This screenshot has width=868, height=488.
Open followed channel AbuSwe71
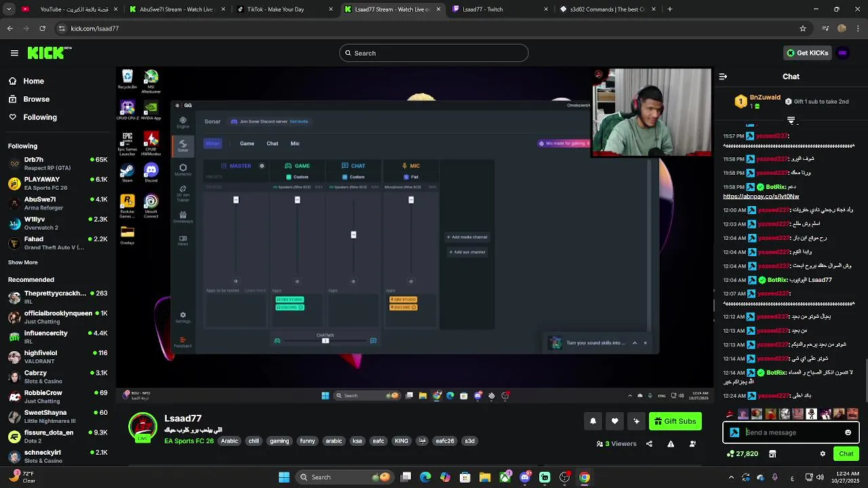(x=58, y=203)
